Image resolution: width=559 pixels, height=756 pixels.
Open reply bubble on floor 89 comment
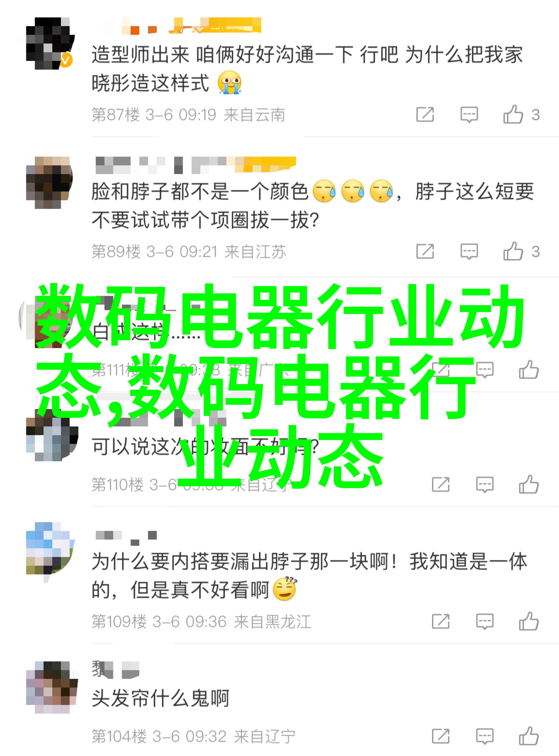click(469, 251)
